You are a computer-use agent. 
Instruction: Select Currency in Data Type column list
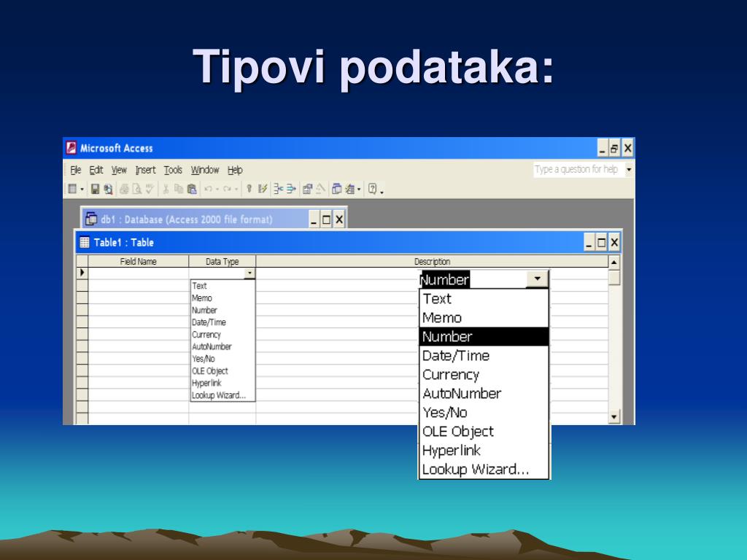tap(222, 335)
